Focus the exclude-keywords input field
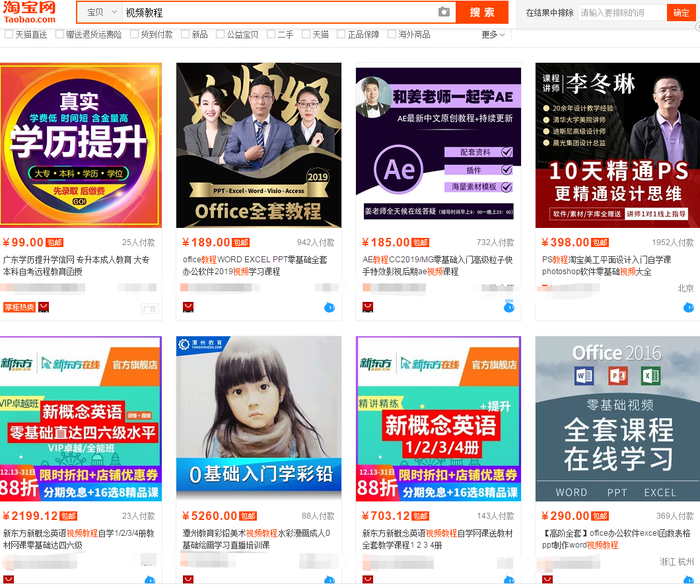Image resolution: width=700 pixels, height=588 pixels. 622,13
